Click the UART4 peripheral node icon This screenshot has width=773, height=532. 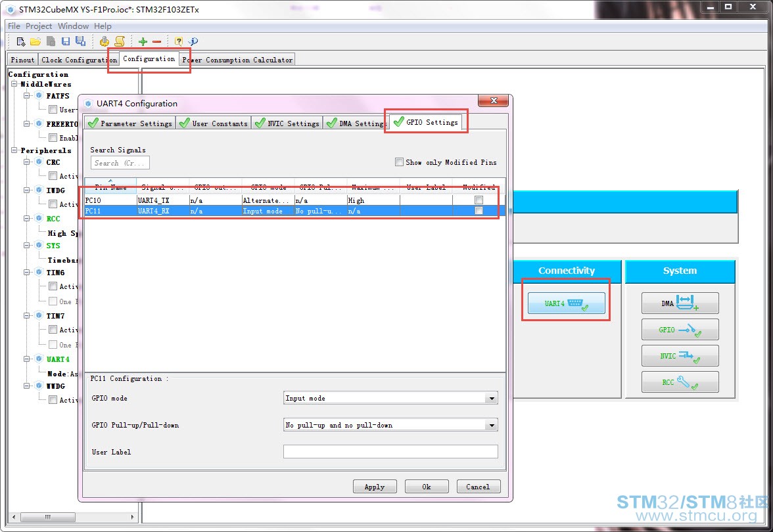pos(39,359)
